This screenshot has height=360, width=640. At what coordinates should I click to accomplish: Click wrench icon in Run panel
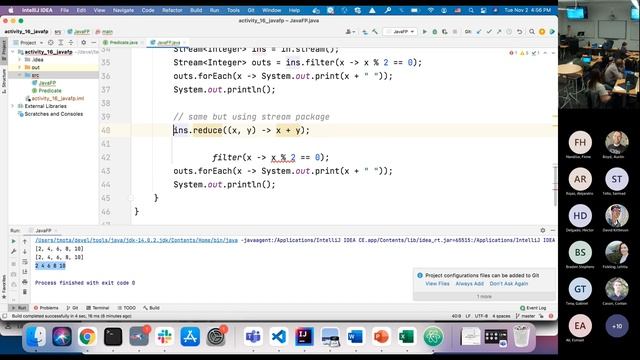[13, 251]
